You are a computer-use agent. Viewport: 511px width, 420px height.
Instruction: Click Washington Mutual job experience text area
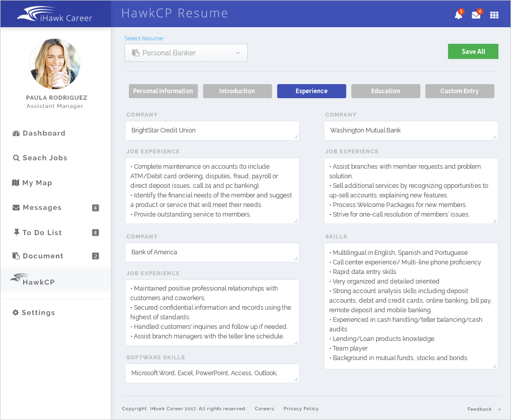(411, 191)
